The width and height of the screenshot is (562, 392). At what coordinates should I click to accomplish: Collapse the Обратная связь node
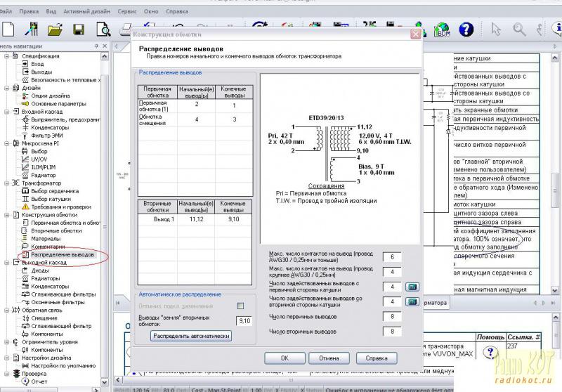6,310
